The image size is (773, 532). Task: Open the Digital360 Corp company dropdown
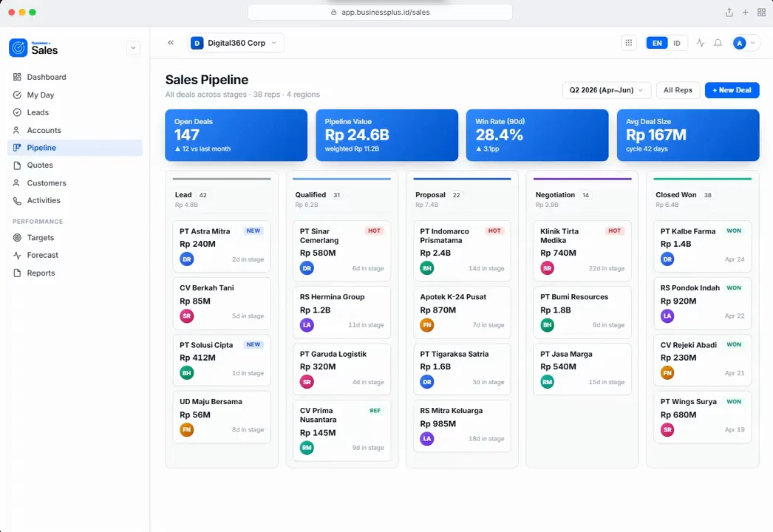click(x=235, y=43)
